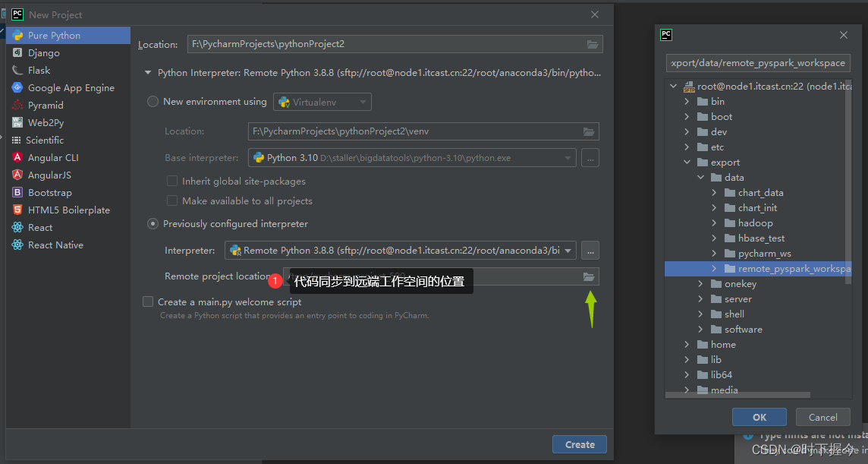The width and height of the screenshot is (868, 464).
Task: Expand the onekey folder
Action: click(701, 284)
